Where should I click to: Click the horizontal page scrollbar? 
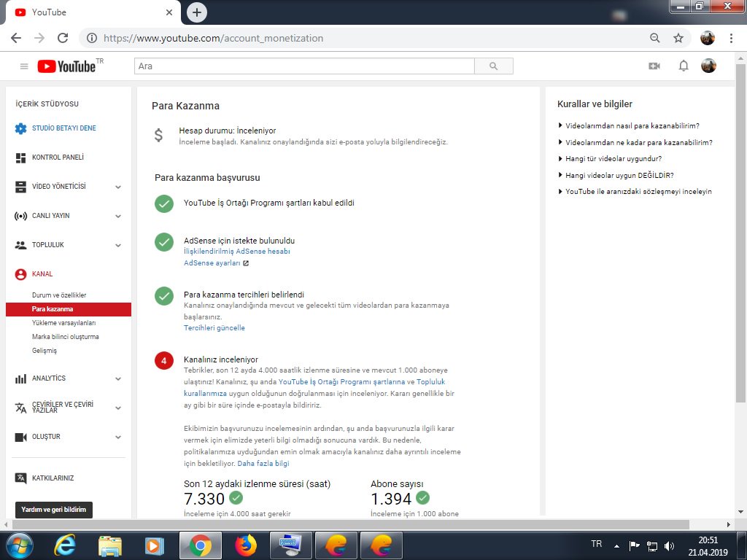click(350, 524)
